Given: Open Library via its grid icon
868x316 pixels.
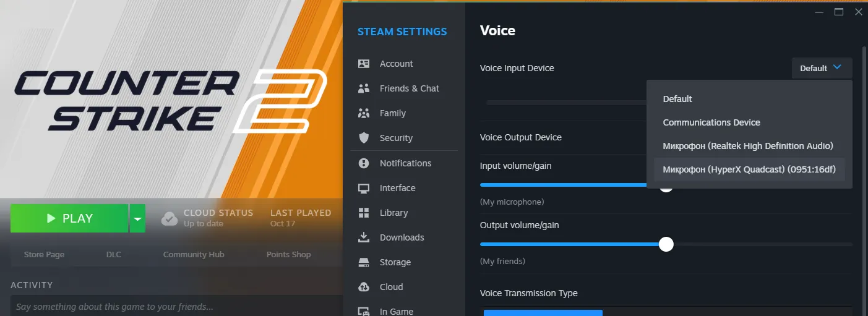Looking at the screenshot, I should click(x=364, y=213).
